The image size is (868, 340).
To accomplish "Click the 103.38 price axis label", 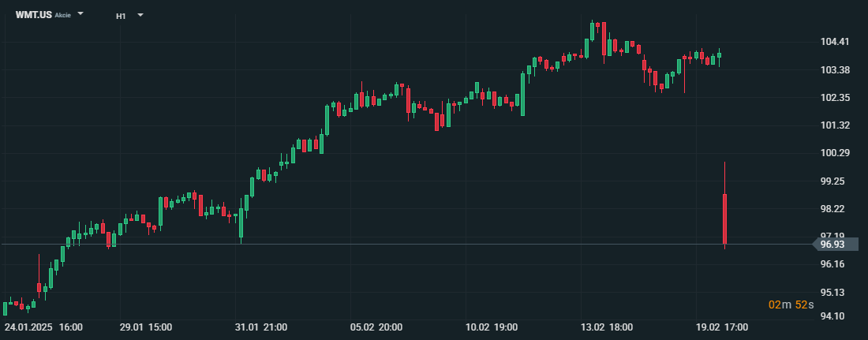I will point(835,69).
